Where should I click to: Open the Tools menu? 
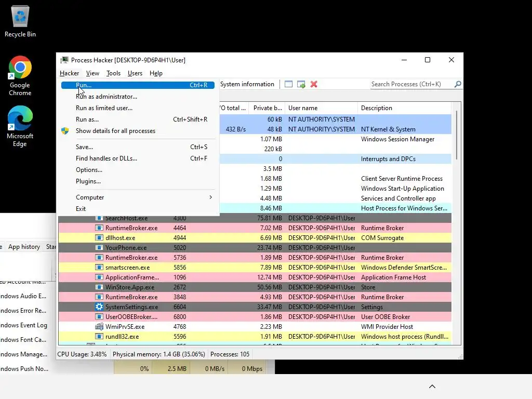click(113, 73)
